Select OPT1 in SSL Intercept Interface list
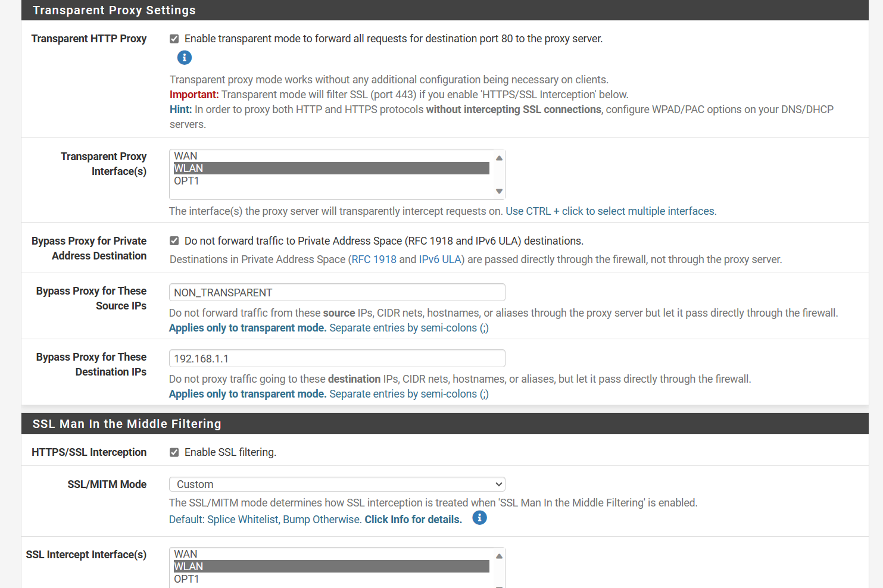883x588 pixels. (331, 579)
